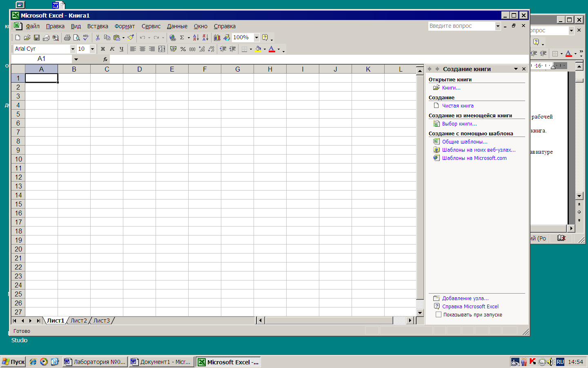Click the Copy icon in toolbar
Viewport: 588px width, 368px height.
[x=107, y=38]
